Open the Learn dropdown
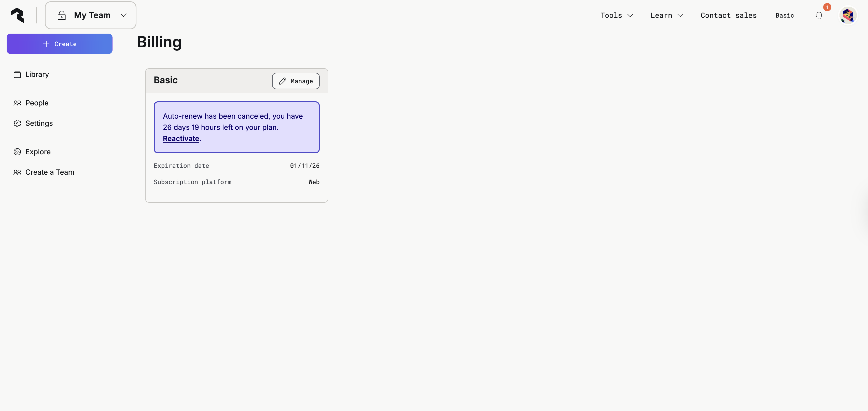This screenshot has width=868, height=411. point(666,15)
